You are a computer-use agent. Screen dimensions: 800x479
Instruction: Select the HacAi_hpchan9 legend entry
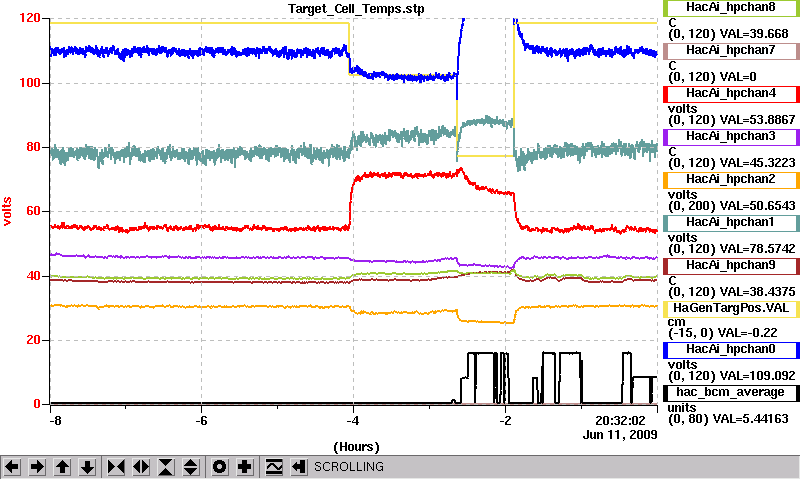pos(731,266)
